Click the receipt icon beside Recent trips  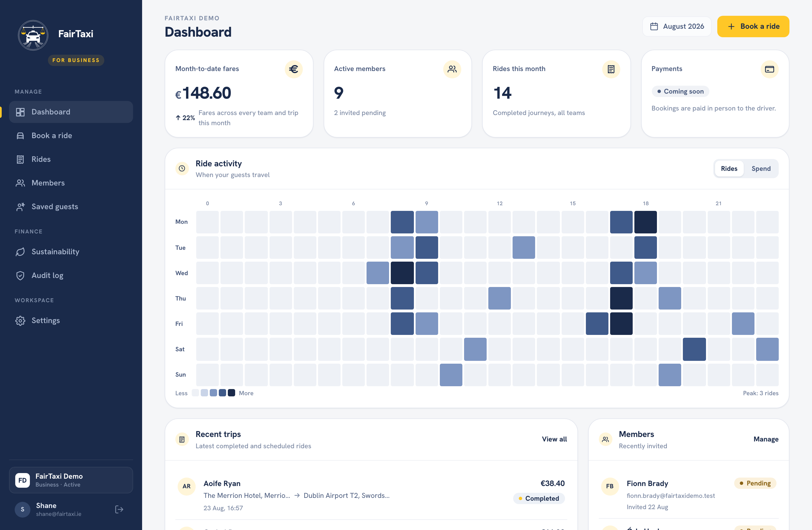(x=182, y=439)
